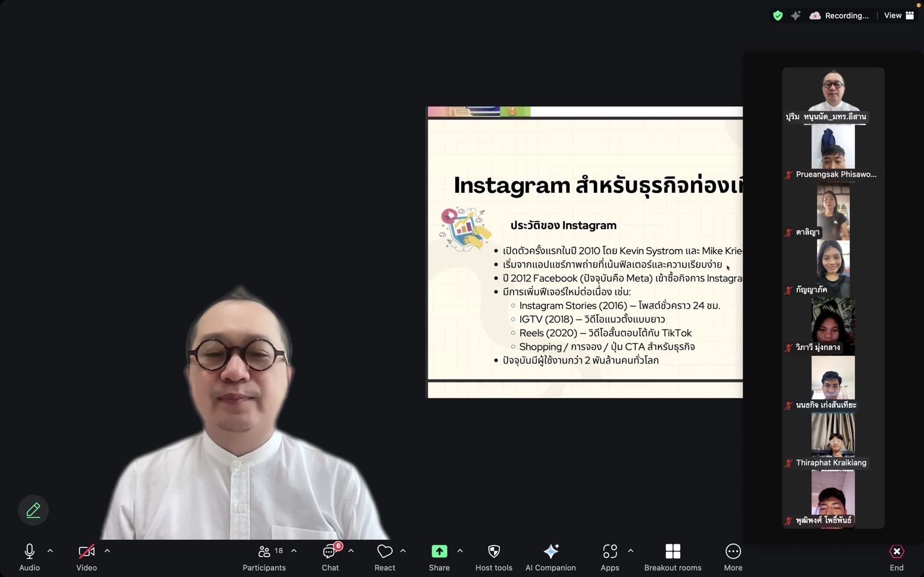Expand the Share options arrow
This screenshot has height=577, width=924.
(x=460, y=551)
